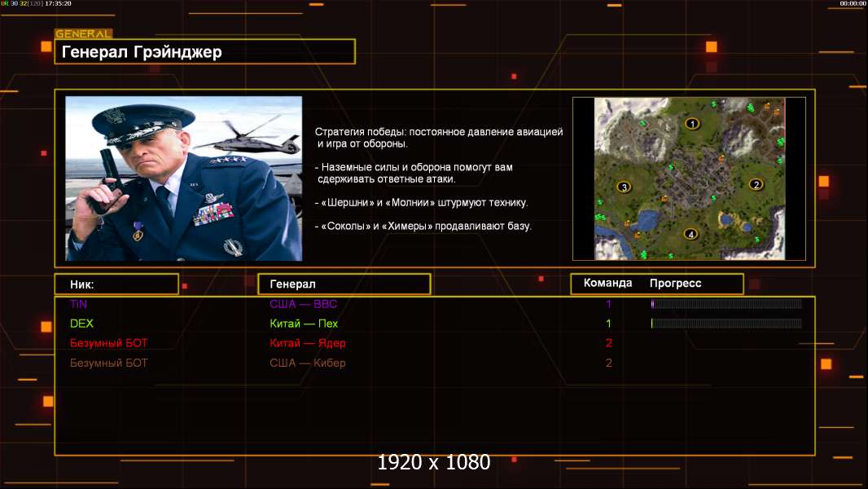This screenshot has height=489, width=868.
Task: Click the «Соколы» и «Химеры» tip line
Action: [x=423, y=226]
